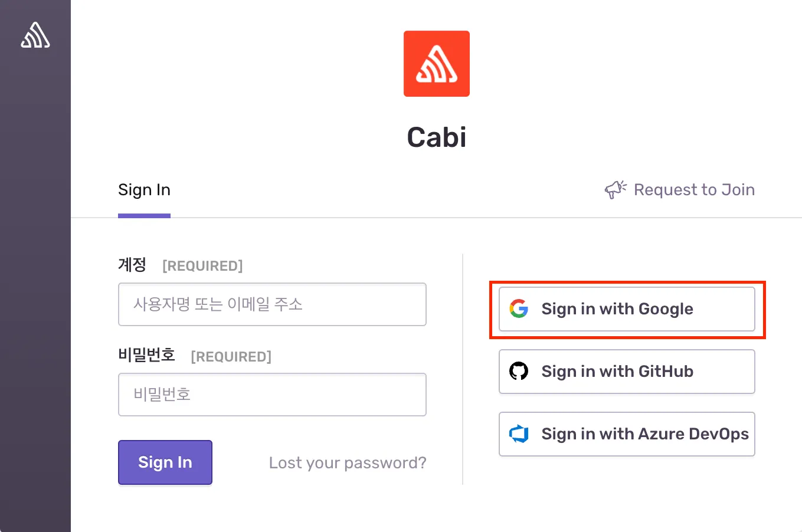This screenshot has height=532, width=802.
Task: Click the 비밀번호 field label
Action: click(x=147, y=355)
